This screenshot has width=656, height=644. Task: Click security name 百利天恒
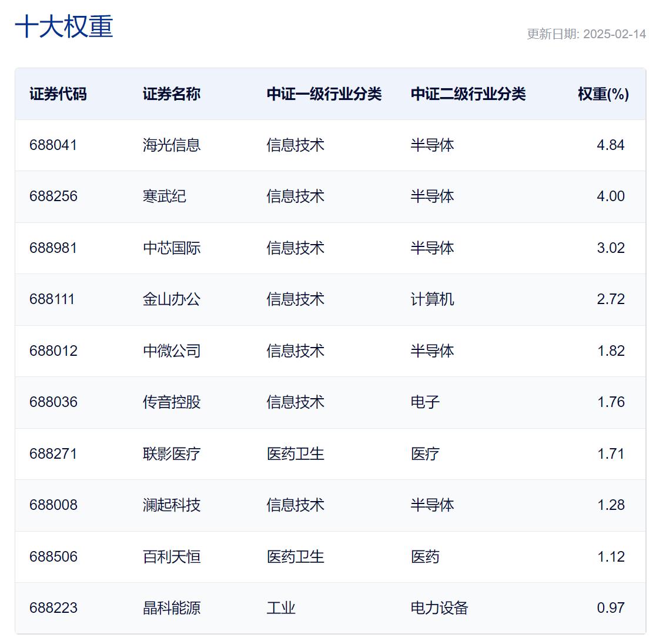(x=172, y=557)
